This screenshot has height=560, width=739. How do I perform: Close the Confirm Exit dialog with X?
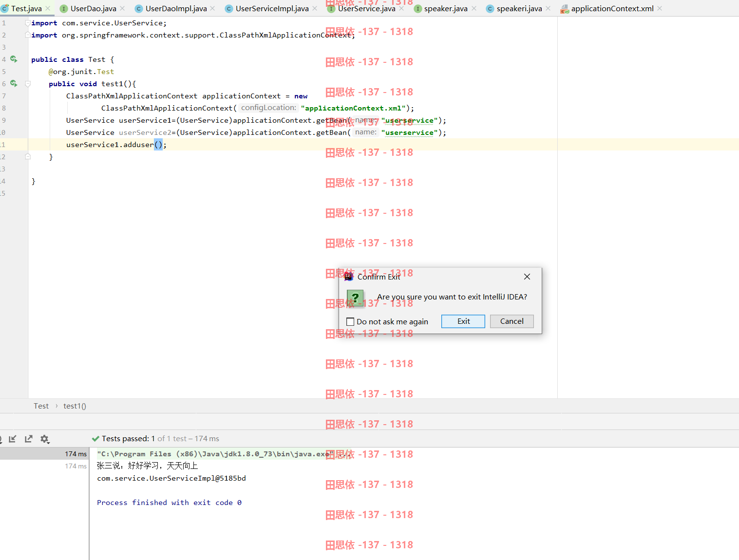tap(527, 277)
